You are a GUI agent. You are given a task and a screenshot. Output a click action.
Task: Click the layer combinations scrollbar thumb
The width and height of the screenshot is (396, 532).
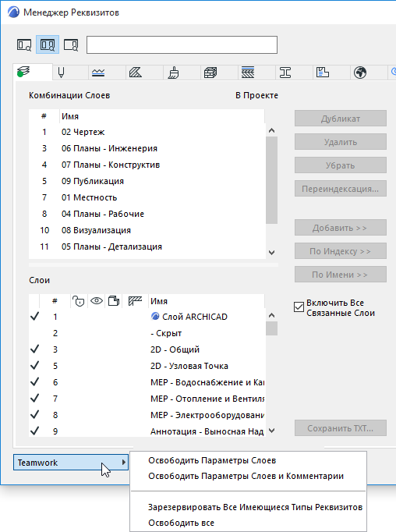tap(271, 180)
